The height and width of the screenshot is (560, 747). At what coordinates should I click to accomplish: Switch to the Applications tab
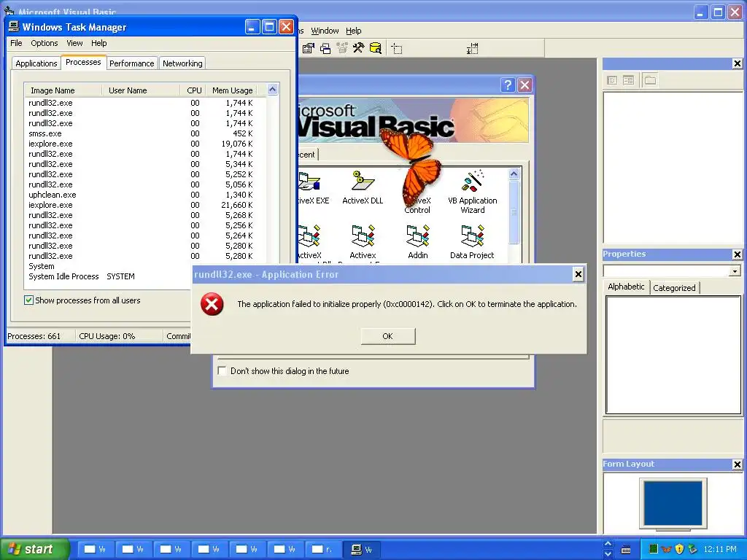[x=36, y=63]
